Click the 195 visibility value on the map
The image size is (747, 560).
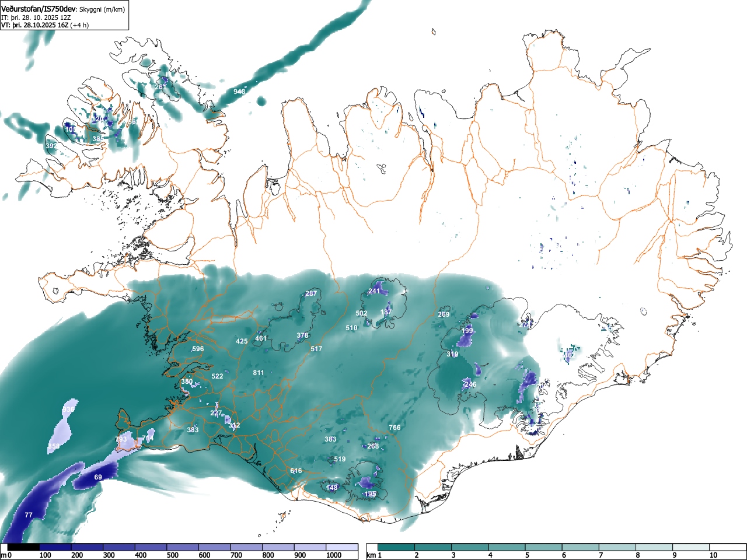pyautogui.click(x=370, y=494)
